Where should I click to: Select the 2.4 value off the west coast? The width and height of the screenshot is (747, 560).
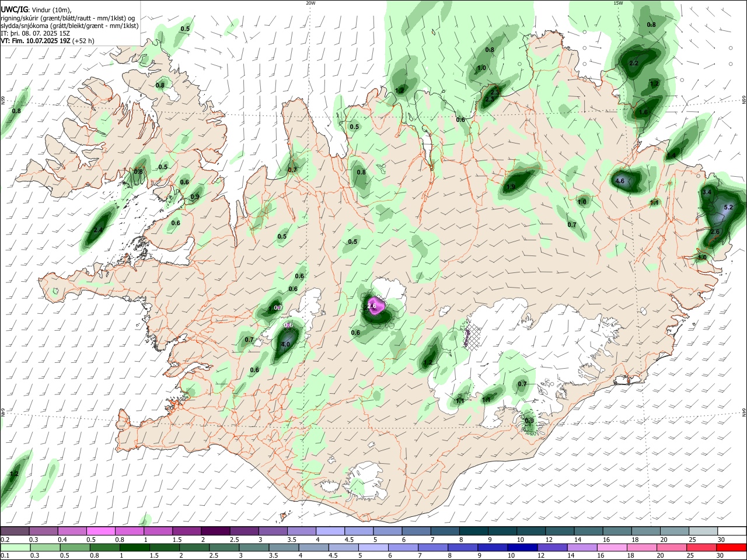tap(98, 230)
